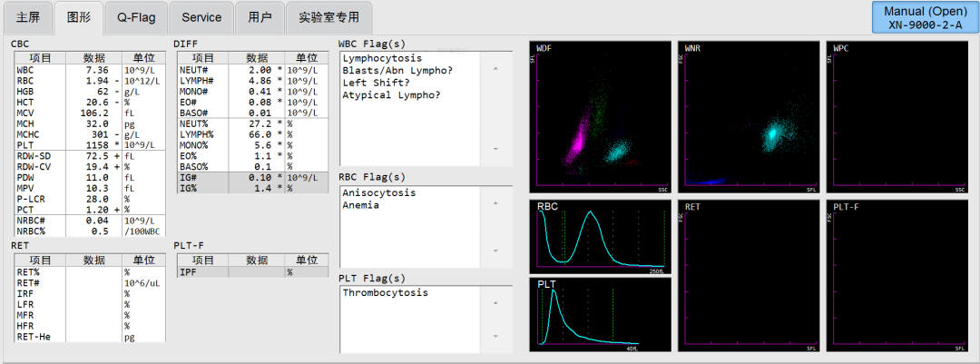Switch to the 主屏 tab
This screenshot has height=364, width=980.
click(28, 17)
